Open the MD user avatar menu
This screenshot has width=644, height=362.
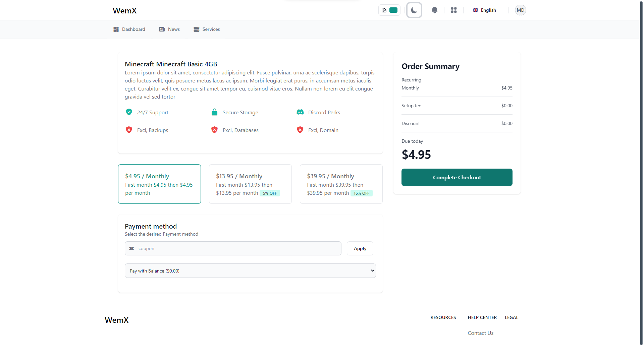520,10
